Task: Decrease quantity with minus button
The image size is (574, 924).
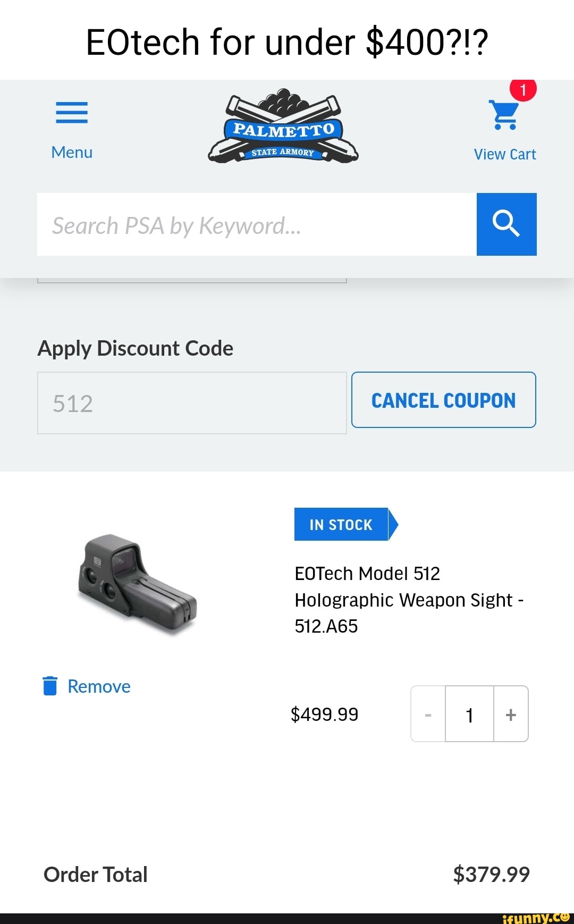Action: 428,715
